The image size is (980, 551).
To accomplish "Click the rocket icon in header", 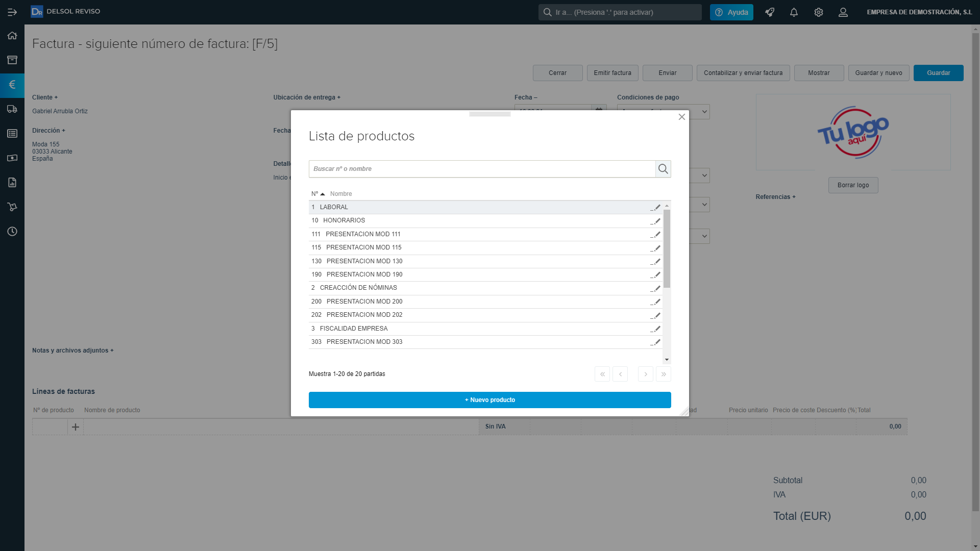I will [770, 12].
